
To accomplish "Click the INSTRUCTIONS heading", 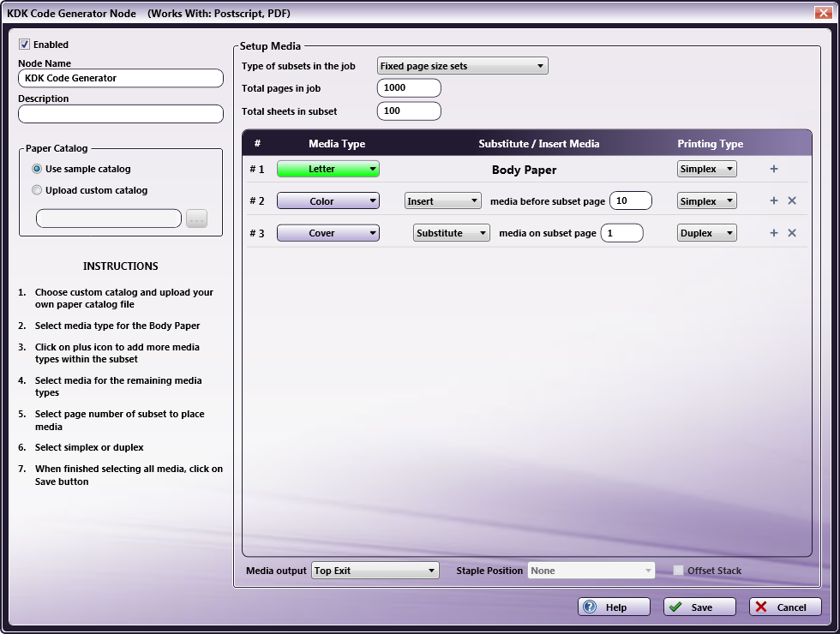I will click(x=121, y=266).
